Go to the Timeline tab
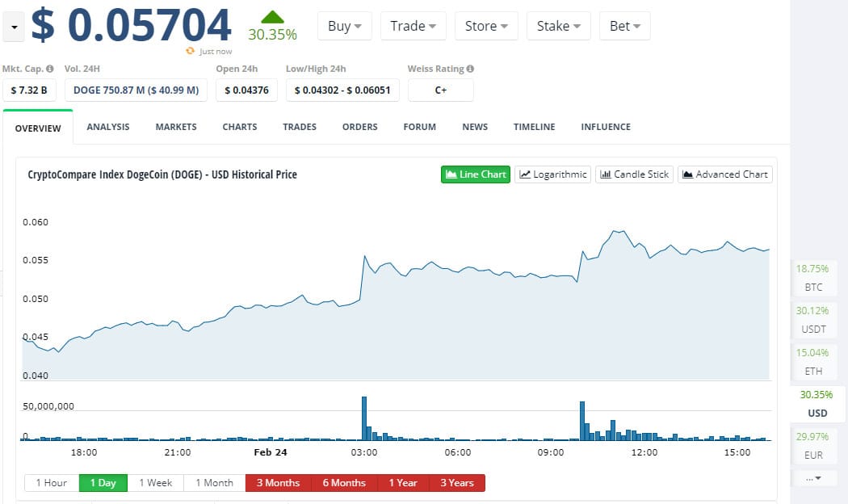Image resolution: width=848 pixels, height=504 pixels. click(535, 127)
